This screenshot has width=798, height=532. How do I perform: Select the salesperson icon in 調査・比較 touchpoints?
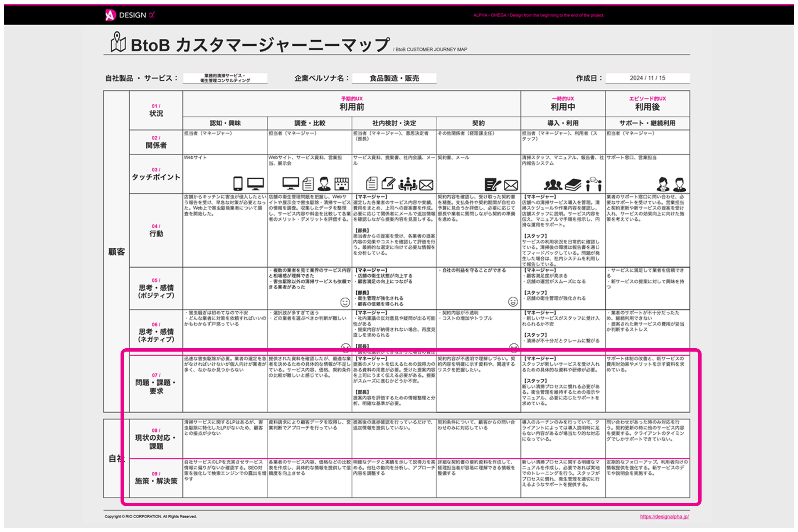[324, 183]
